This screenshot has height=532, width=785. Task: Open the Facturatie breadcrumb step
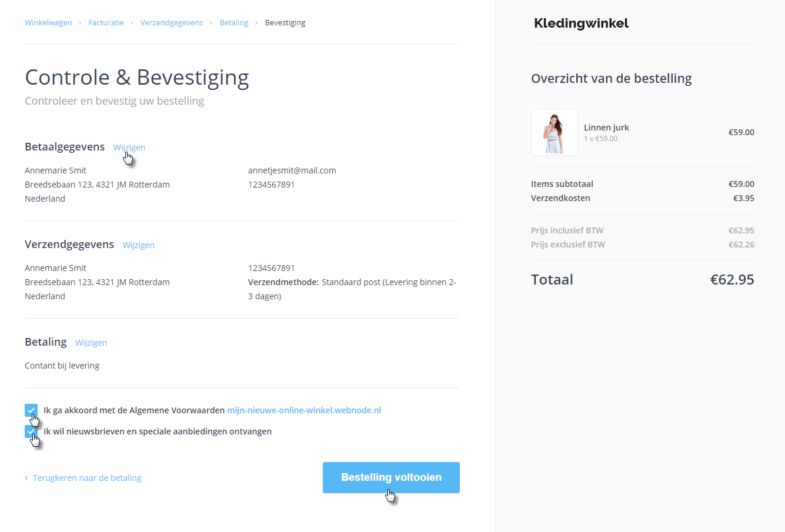(106, 23)
